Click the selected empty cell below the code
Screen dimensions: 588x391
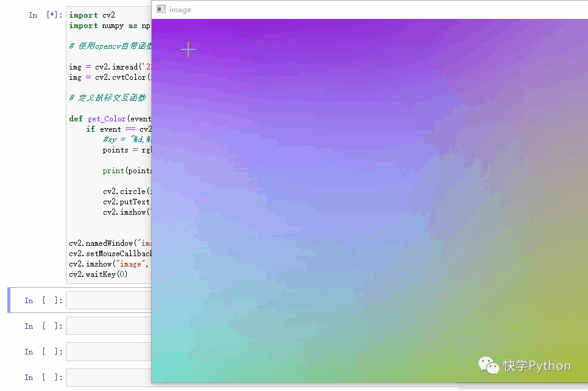point(108,300)
